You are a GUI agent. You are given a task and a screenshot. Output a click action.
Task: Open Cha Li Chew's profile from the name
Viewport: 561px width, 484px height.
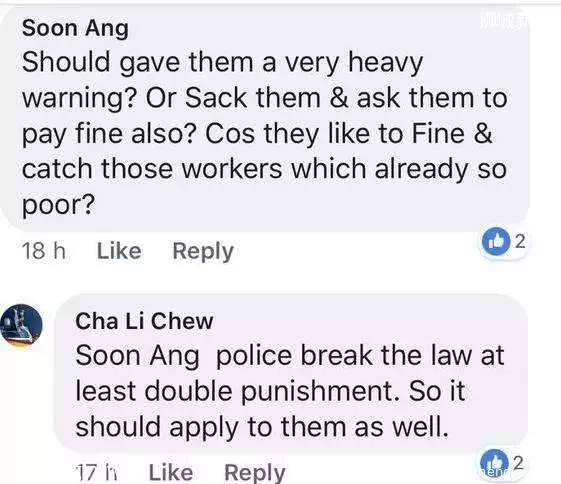pos(144,321)
